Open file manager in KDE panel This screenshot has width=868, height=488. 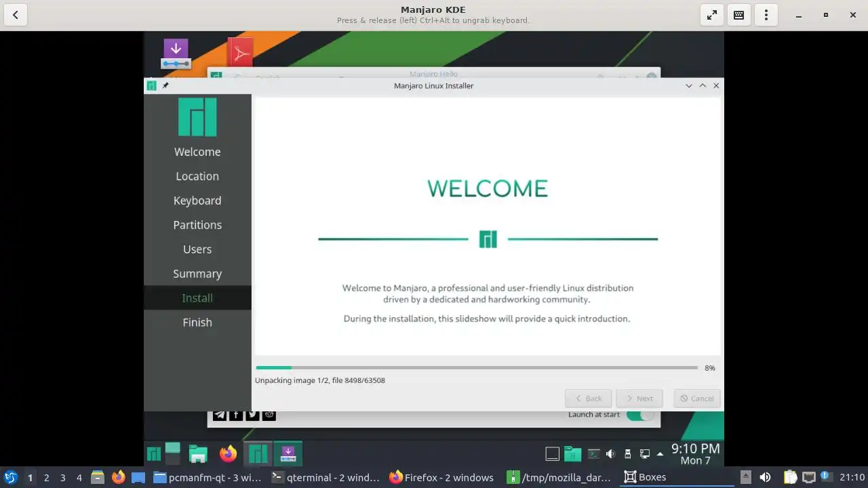pos(198,453)
